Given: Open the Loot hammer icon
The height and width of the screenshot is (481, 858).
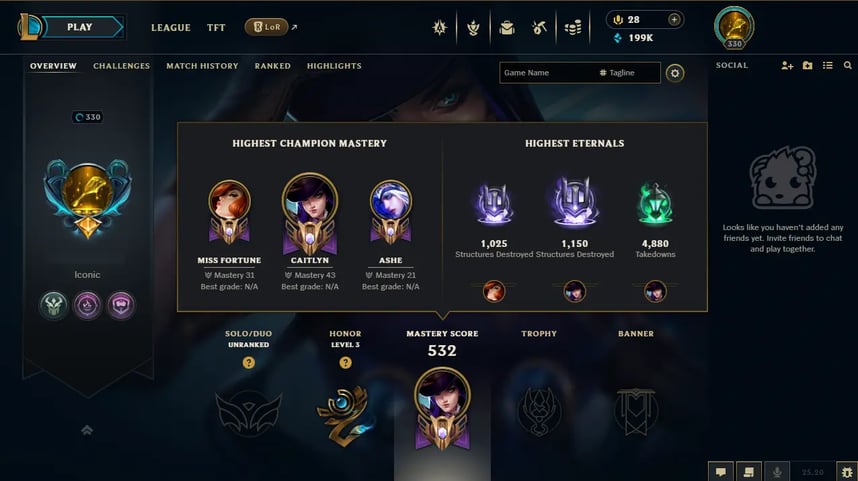Looking at the screenshot, I should click(x=540, y=27).
